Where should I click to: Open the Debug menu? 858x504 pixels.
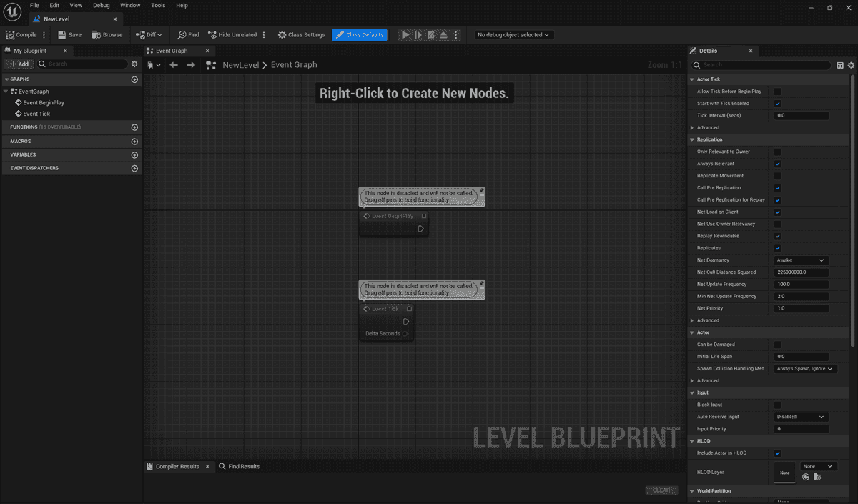[102, 5]
